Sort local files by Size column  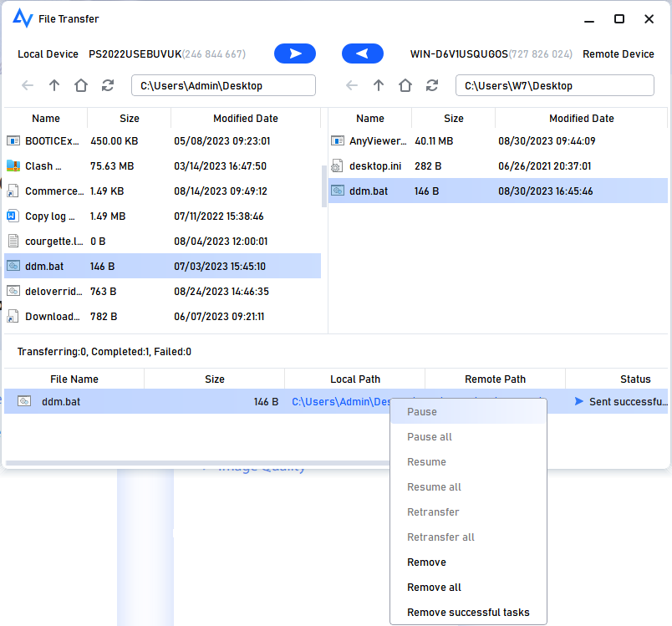[x=129, y=118]
